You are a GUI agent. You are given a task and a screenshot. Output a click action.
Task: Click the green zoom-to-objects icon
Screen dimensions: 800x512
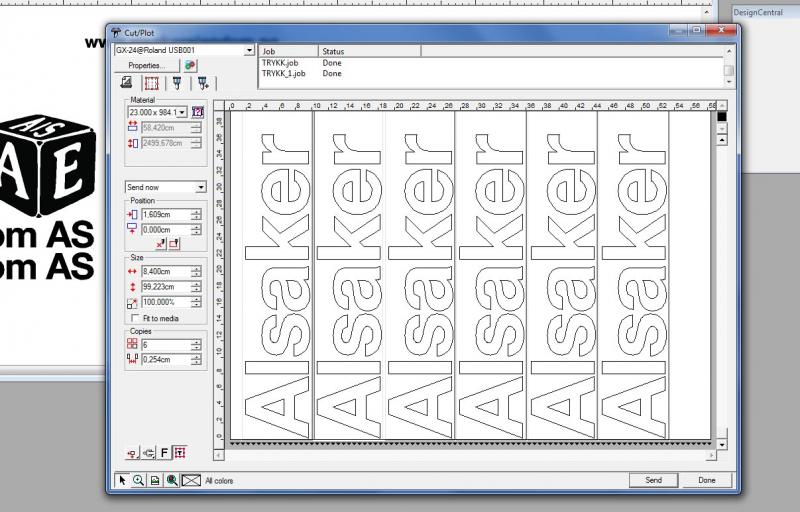[172, 480]
